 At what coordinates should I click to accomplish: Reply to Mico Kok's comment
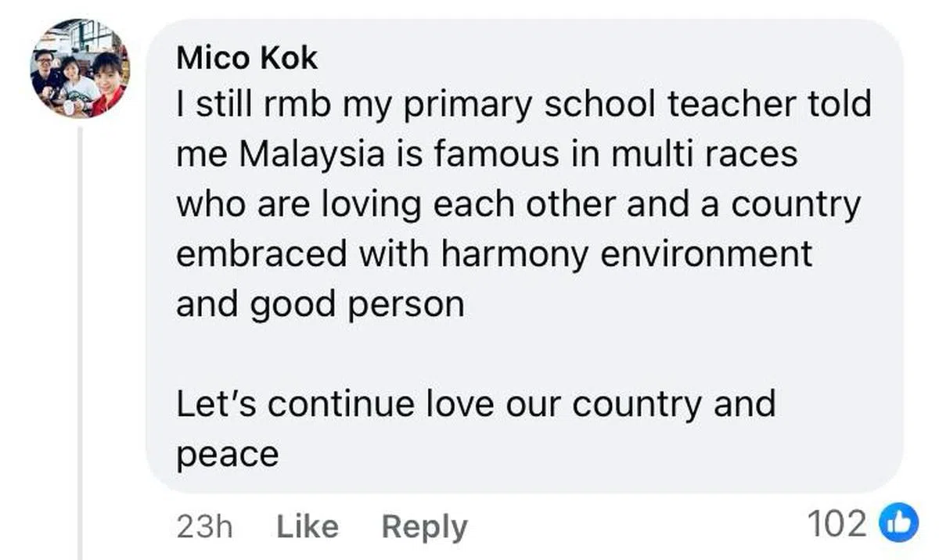click(423, 526)
